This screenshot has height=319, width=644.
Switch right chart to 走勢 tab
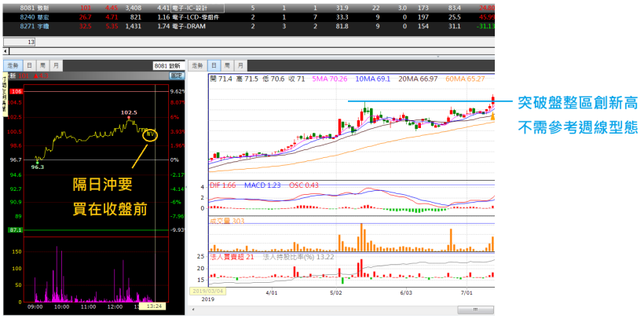(198, 65)
